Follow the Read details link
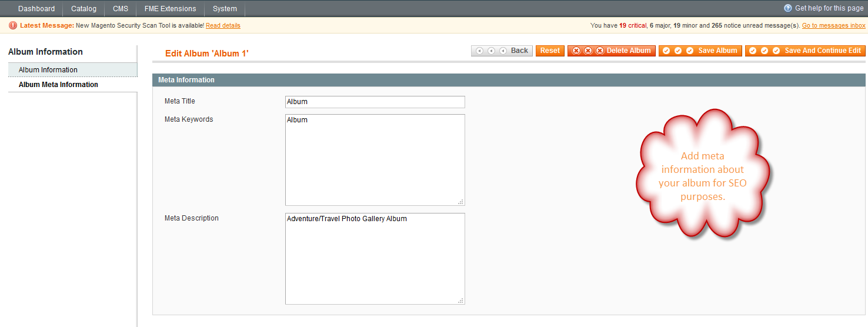The height and width of the screenshot is (327, 868). [223, 25]
